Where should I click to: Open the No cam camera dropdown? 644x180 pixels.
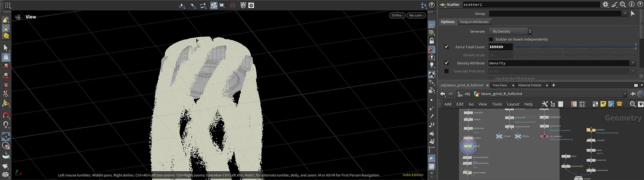pos(416,15)
